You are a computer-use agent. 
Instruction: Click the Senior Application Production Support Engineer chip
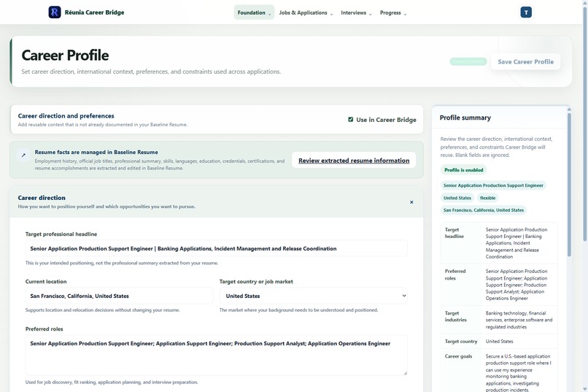[492, 185]
